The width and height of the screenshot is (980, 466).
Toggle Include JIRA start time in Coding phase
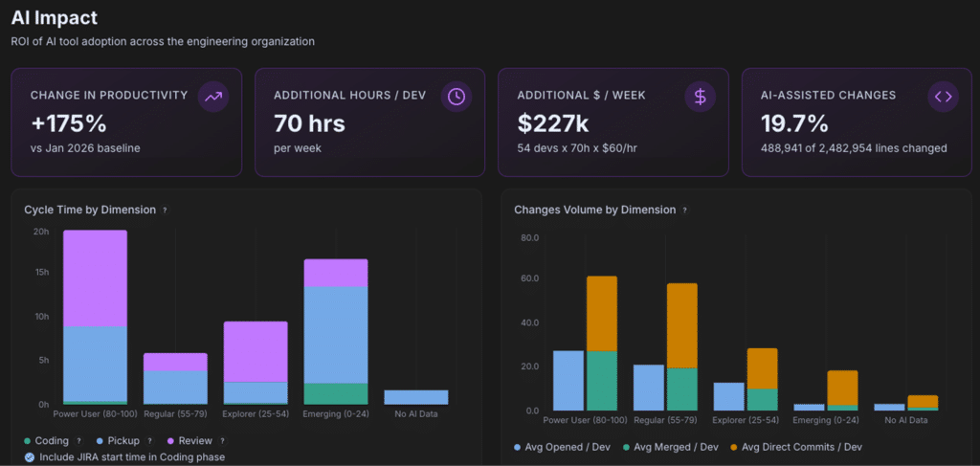(x=125, y=457)
